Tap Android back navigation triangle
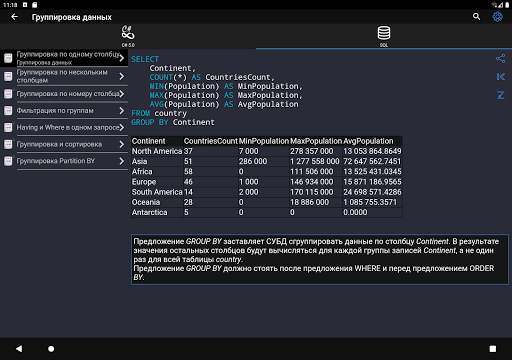Screen dimensions: 512x360 coord(19,349)
